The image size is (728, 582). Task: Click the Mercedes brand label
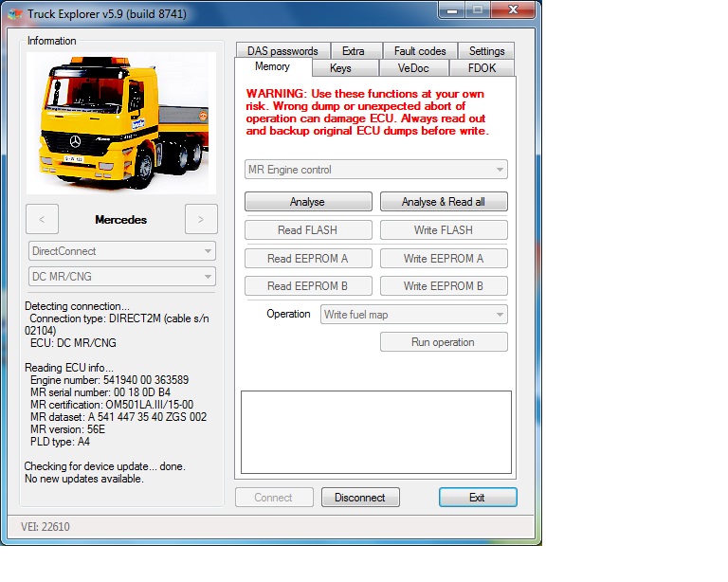point(121,220)
